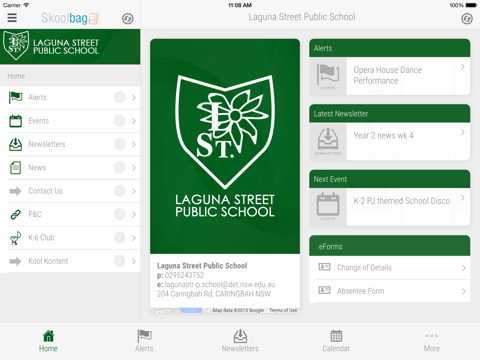Screen dimensions: 480x360
Task: Click the Kool Kontent arrow icon
Action: point(15,261)
